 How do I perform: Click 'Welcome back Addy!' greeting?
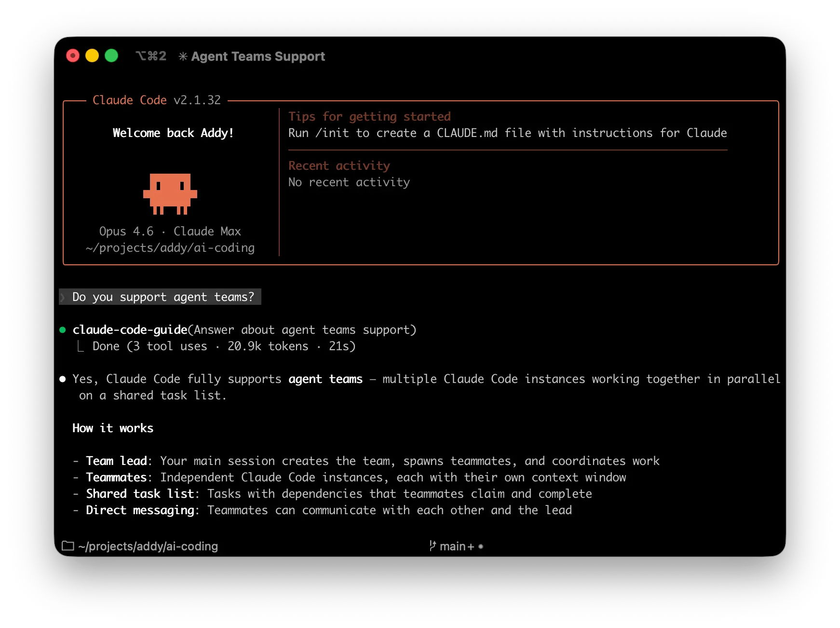click(173, 133)
